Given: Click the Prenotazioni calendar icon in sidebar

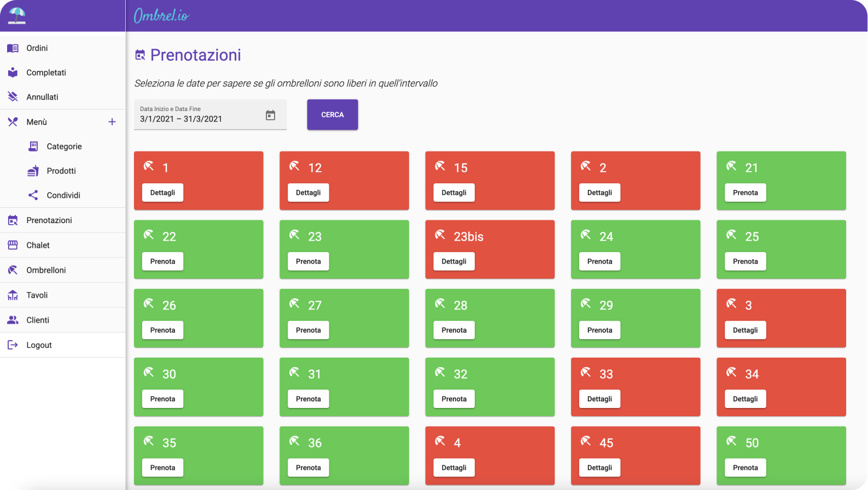Looking at the screenshot, I should pyautogui.click(x=13, y=220).
